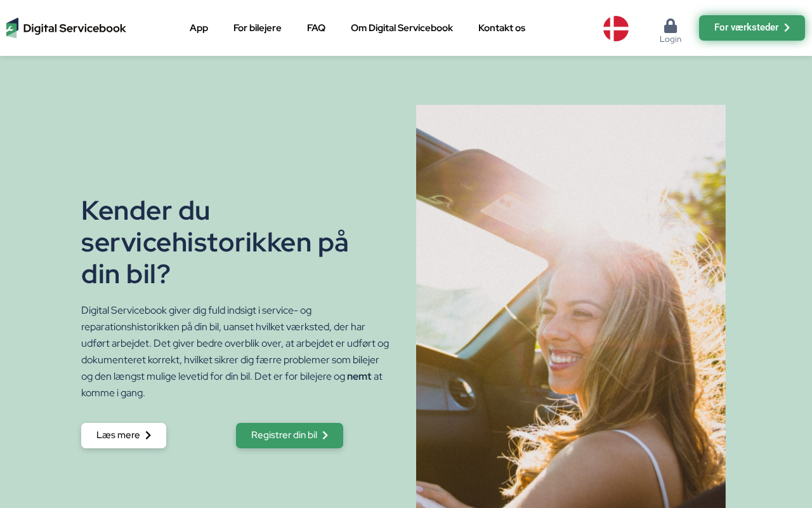The width and height of the screenshot is (812, 508).
Task: Click the arrow inside For værksteder button
Action: 787,27
